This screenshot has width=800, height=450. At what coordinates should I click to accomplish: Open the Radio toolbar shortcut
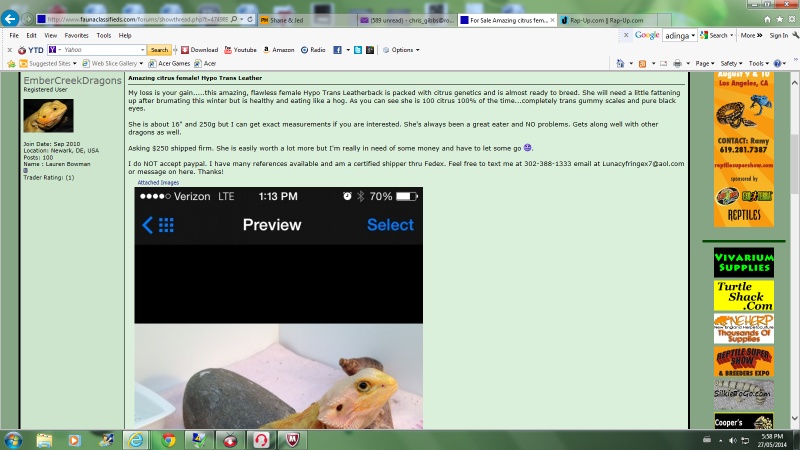pos(313,50)
